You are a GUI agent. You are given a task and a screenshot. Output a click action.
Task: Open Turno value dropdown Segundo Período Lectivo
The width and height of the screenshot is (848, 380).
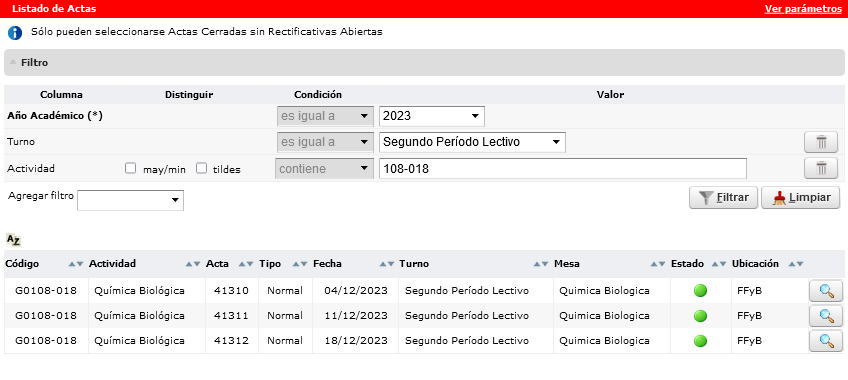coord(472,143)
